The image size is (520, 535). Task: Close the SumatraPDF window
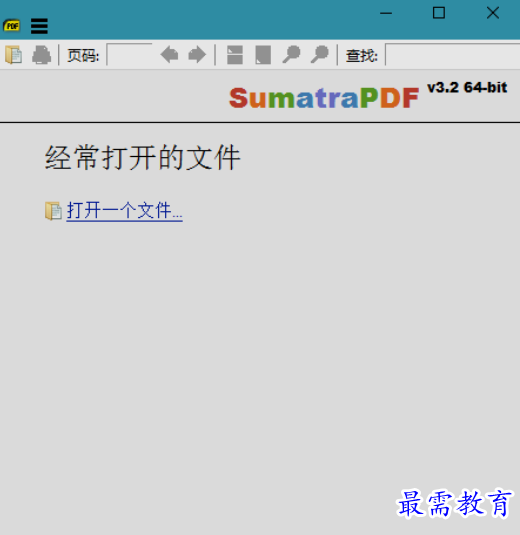[x=493, y=13]
